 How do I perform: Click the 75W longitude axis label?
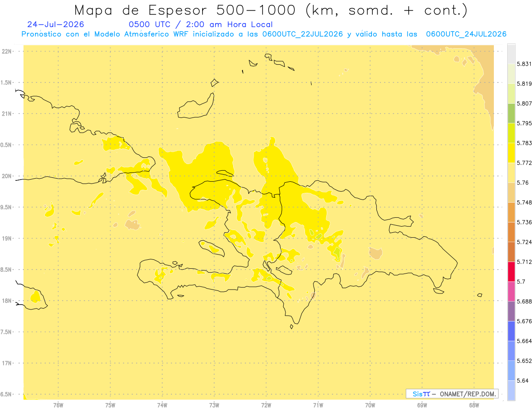click(110, 406)
